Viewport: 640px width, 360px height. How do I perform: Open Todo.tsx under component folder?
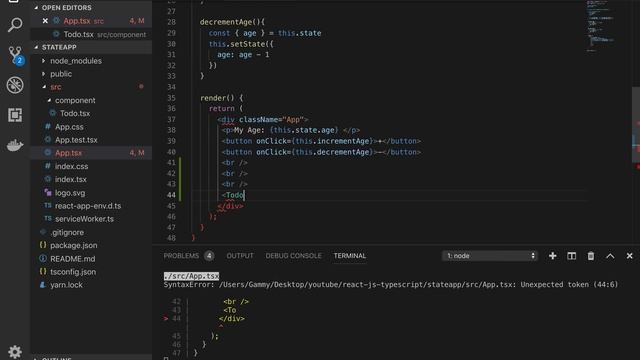tap(75, 113)
